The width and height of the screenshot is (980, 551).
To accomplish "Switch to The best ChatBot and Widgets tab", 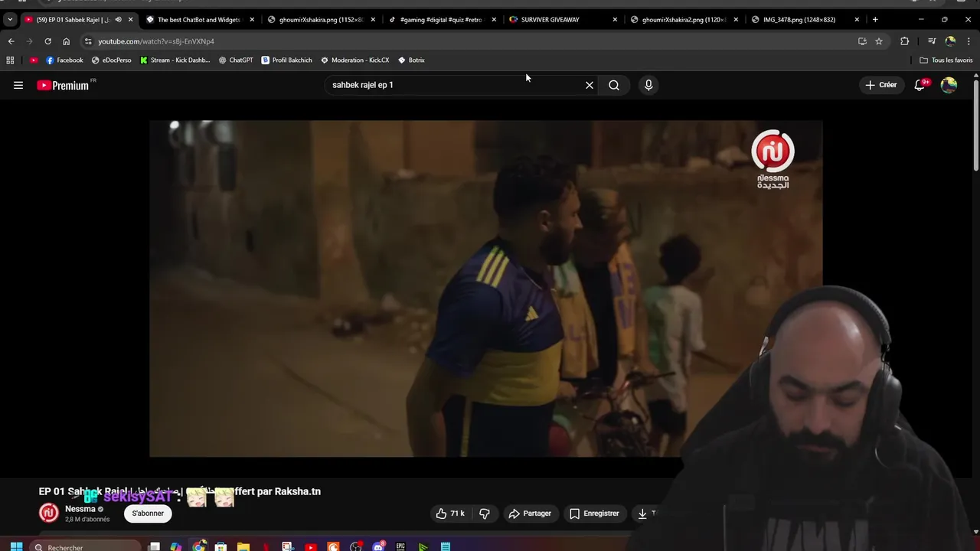I will pyautogui.click(x=199, y=19).
